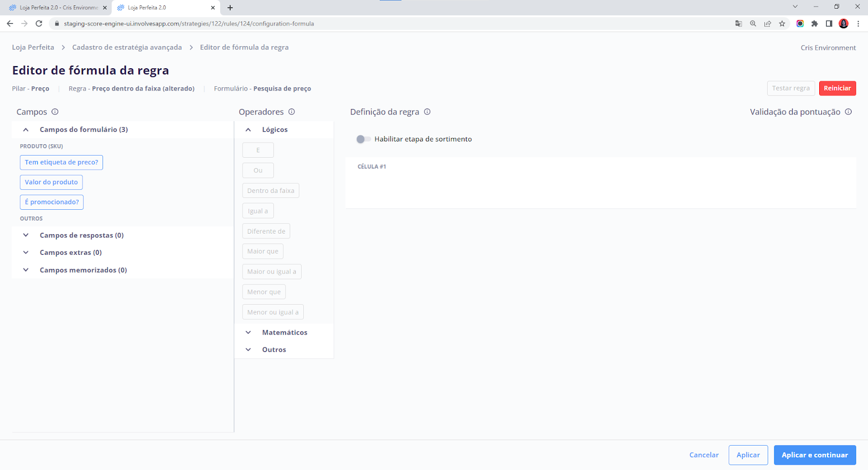Open the translate page icon
Image resolution: width=868 pixels, height=470 pixels.
point(738,23)
